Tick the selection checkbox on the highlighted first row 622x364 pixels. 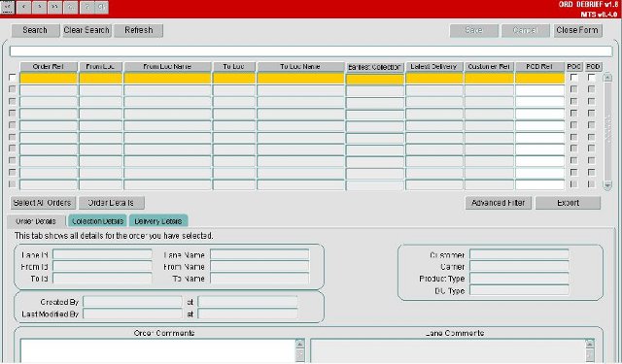point(13,78)
